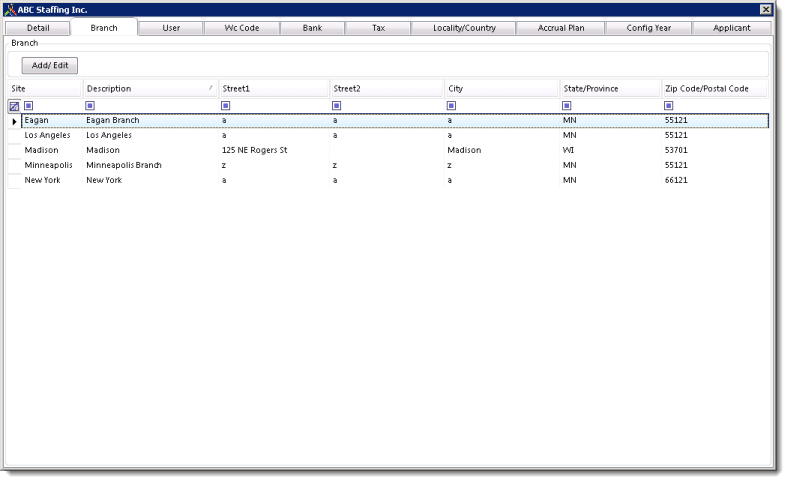This screenshot has height=482, width=788.
Task: Click the Street1 column filter icon
Action: pos(226,105)
